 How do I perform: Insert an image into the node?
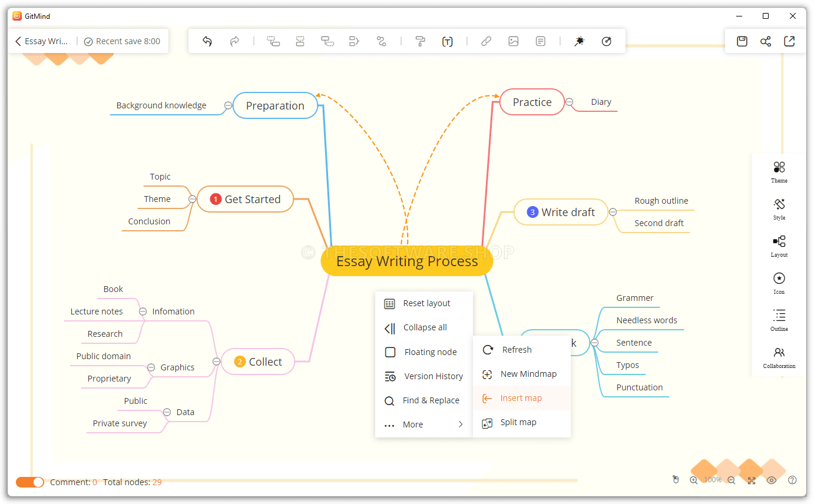tap(514, 41)
